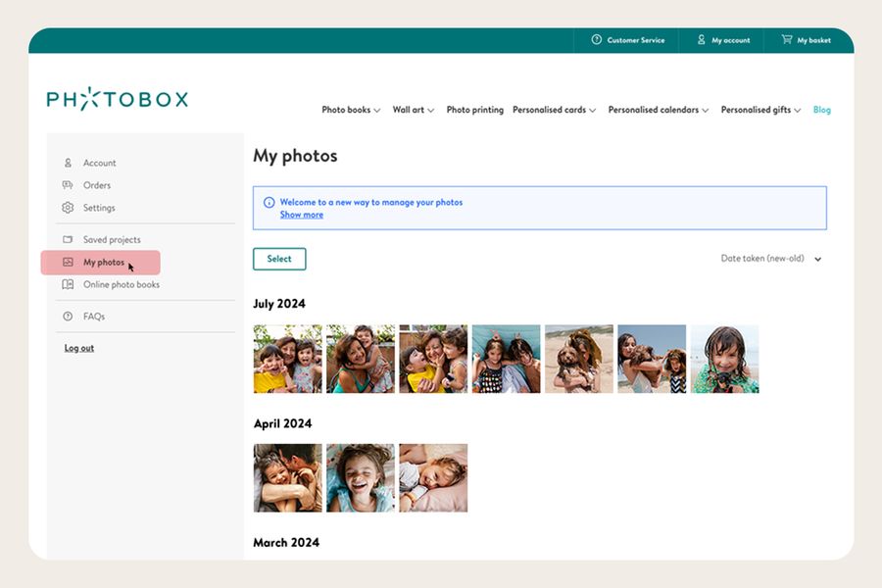Viewport: 882px width, 588px height.
Task: Expand the Wall art dropdown
Action: click(413, 110)
